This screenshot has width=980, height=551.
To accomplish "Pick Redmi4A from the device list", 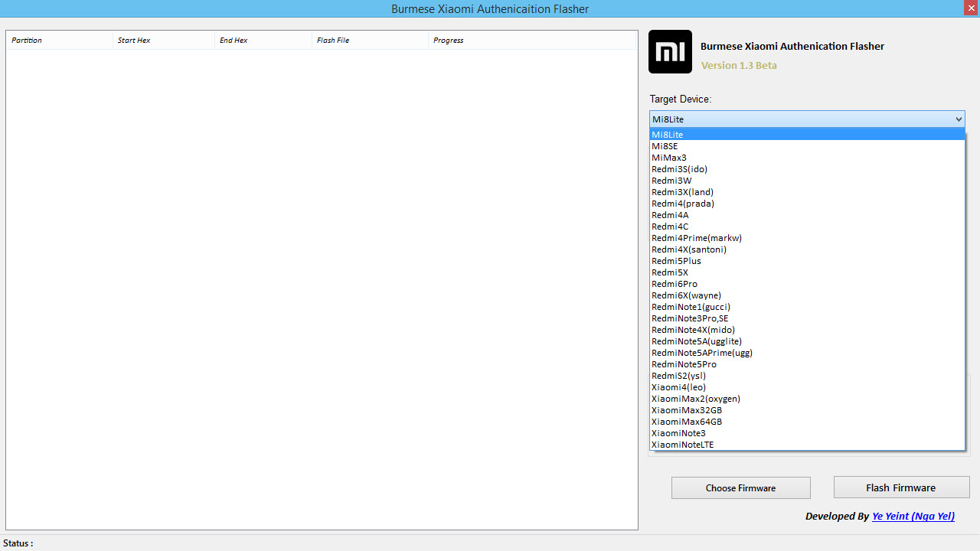I will click(807, 215).
